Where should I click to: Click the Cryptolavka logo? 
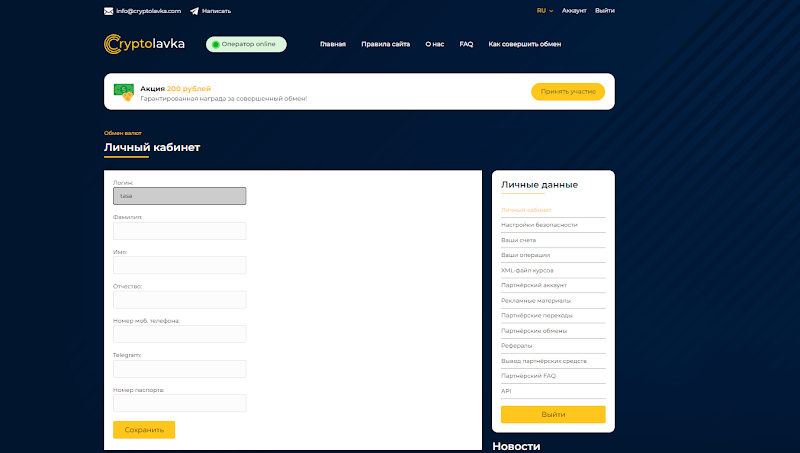144,44
